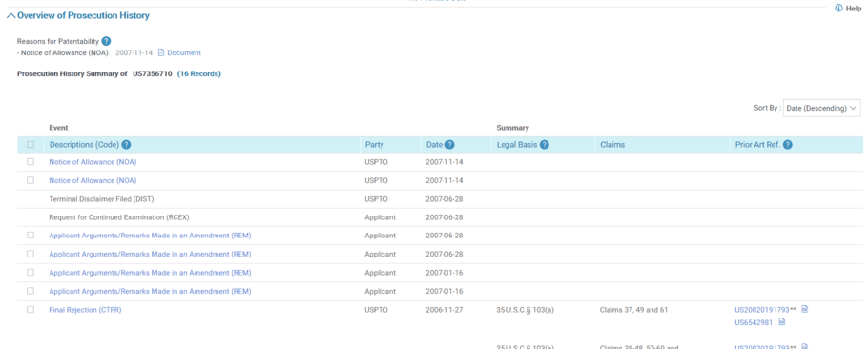
Task: Open first REM link dated 2007-01-16
Action: 150,273
